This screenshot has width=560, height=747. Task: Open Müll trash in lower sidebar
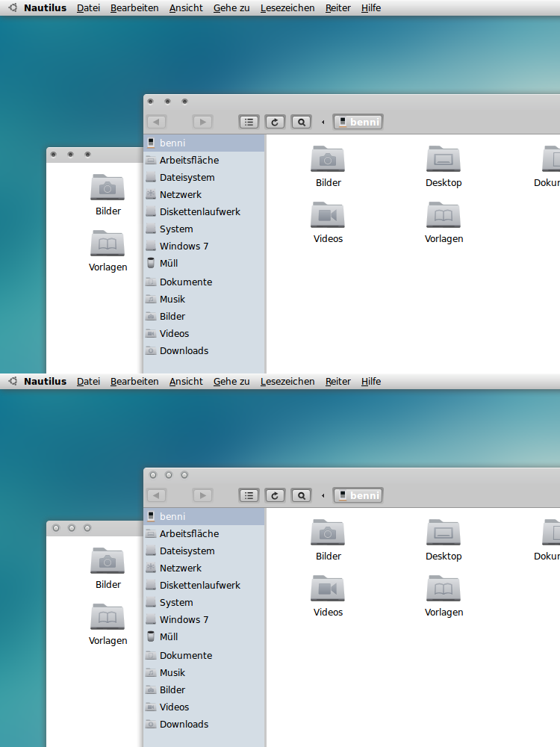204,636
